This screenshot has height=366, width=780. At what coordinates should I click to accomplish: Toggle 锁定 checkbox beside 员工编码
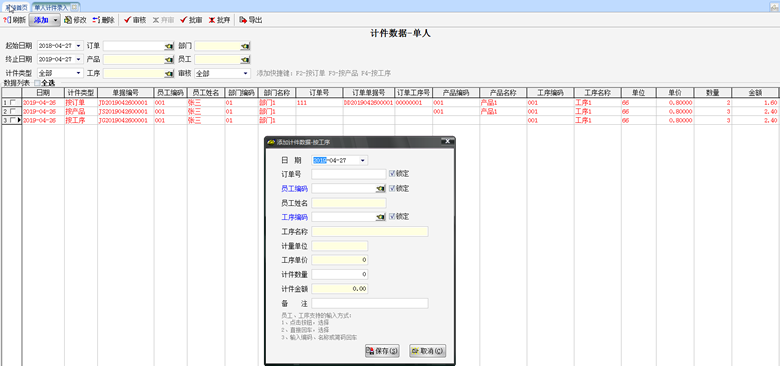pyautogui.click(x=392, y=188)
